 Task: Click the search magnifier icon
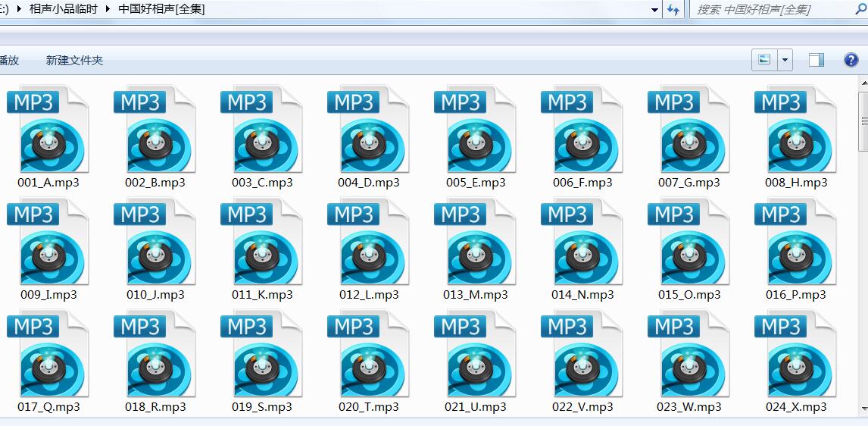click(x=861, y=9)
